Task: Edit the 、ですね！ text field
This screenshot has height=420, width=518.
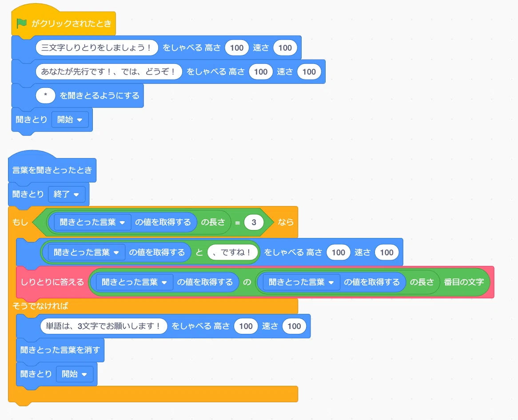Action: (x=233, y=252)
